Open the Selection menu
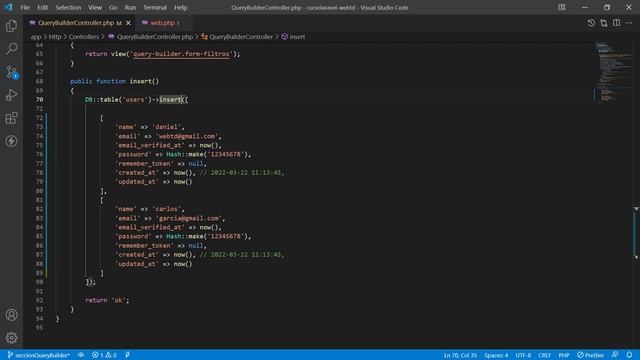The width and height of the screenshot is (640, 360). [68, 7]
